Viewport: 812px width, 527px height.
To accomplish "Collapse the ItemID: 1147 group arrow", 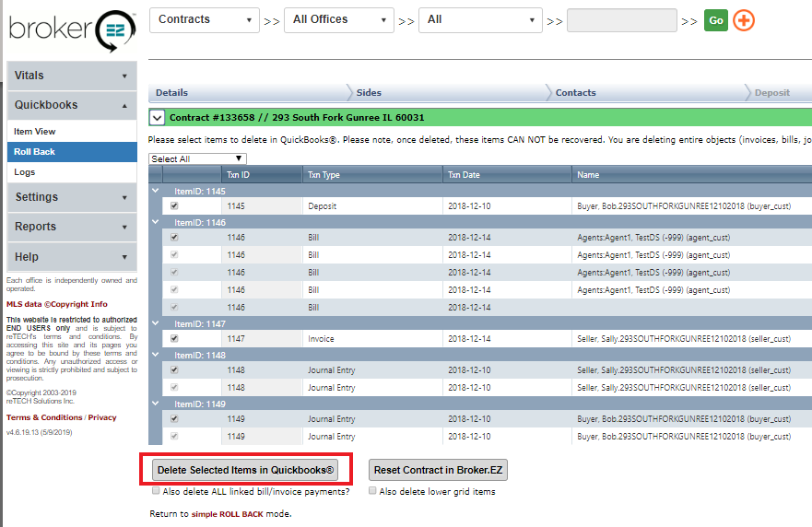I will coord(155,323).
